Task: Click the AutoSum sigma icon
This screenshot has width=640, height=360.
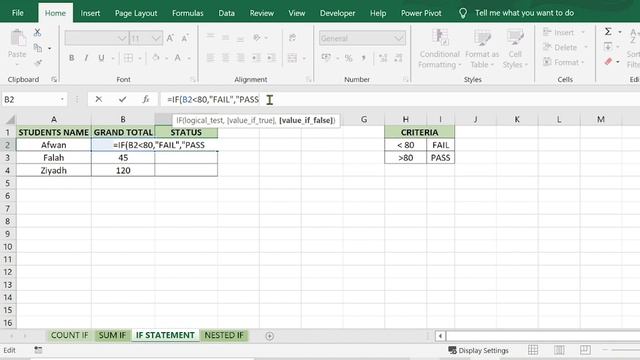Action: [x=608, y=32]
